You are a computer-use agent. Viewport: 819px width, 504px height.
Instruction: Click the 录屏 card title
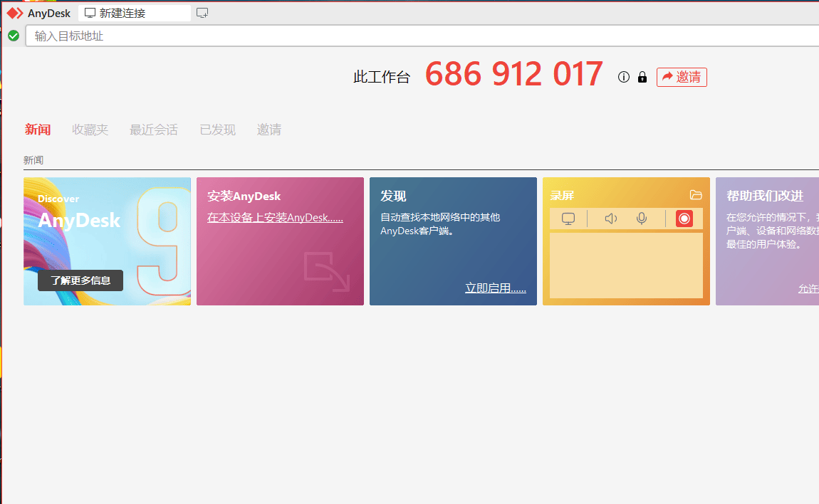point(562,196)
